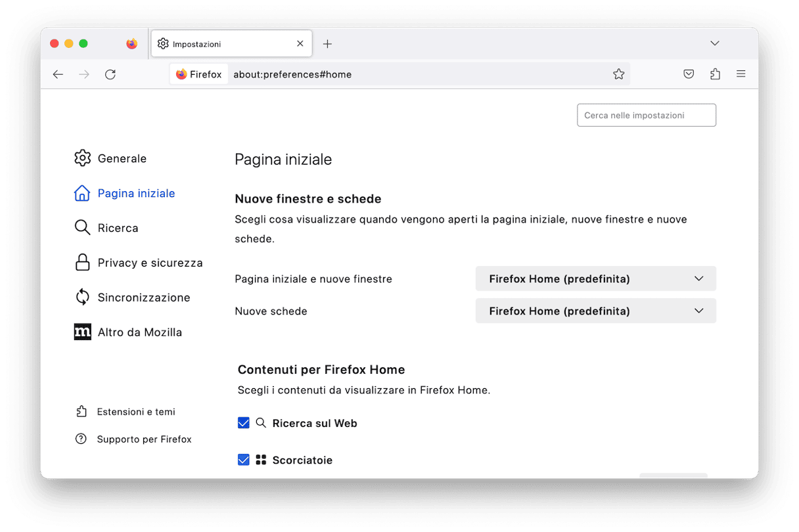Screen dimensions: 799x532
Task: Close the Impostazioni tab
Action: 300,44
